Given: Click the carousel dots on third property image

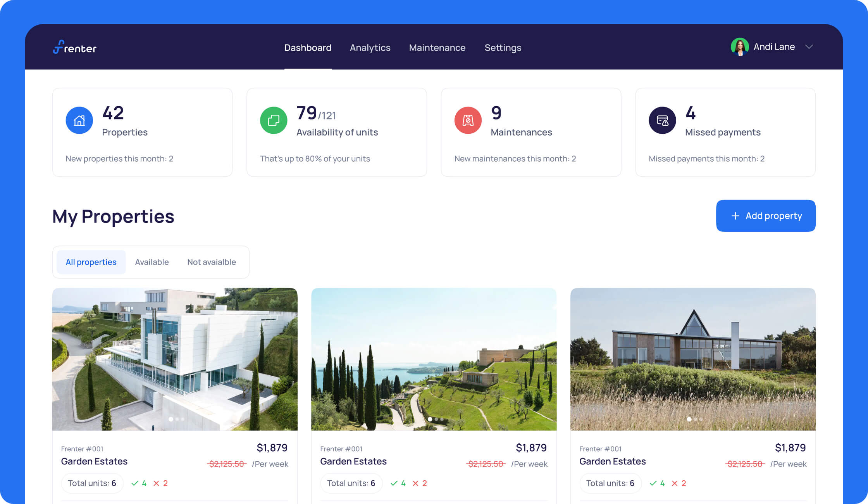Looking at the screenshot, I should point(694,419).
